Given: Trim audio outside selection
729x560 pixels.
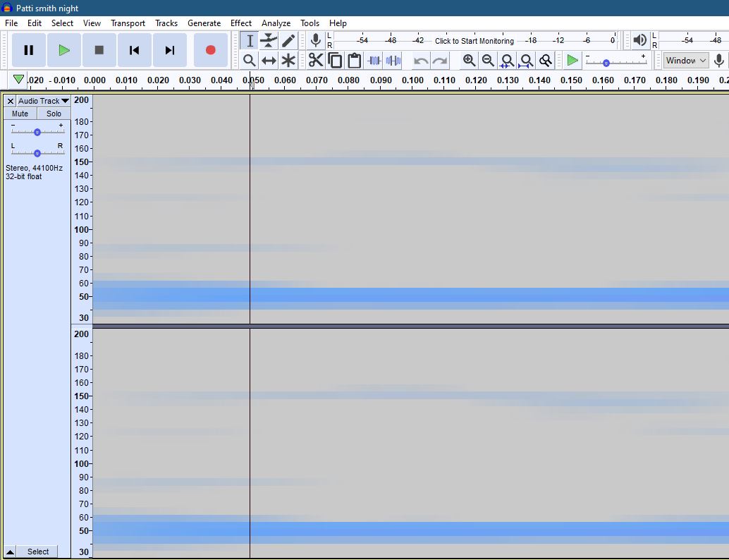Looking at the screenshot, I should point(373,61).
